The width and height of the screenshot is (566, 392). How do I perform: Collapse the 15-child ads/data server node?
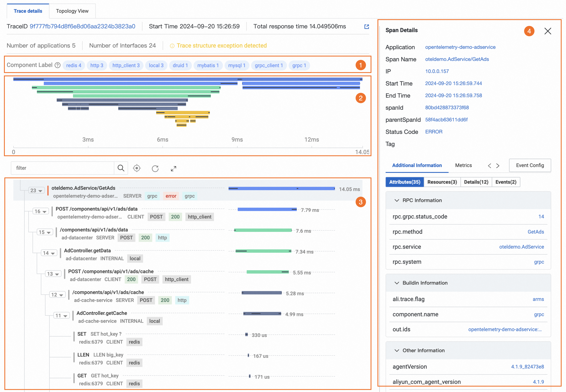[45, 232]
